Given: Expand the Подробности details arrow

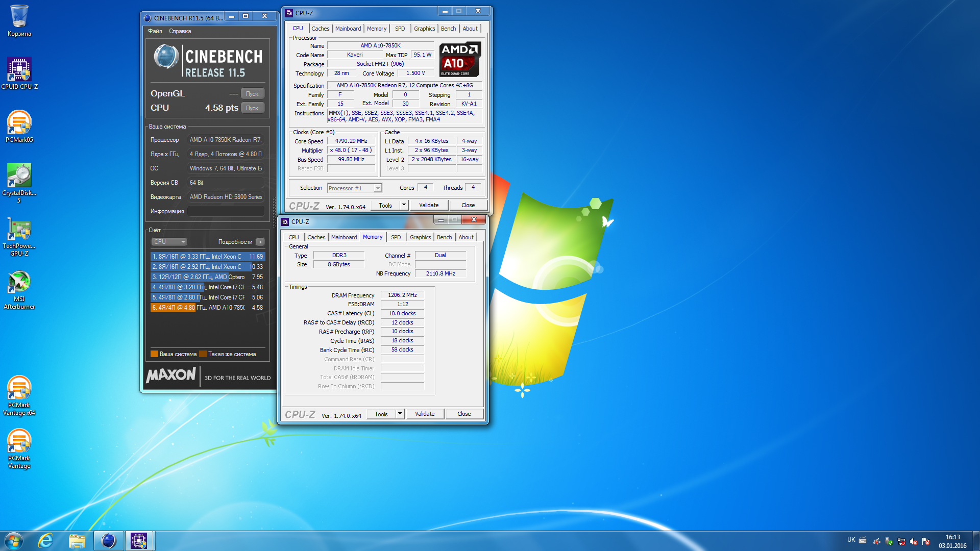Looking at the screenshot, I should pyautogui.click(x=260, y=242).
